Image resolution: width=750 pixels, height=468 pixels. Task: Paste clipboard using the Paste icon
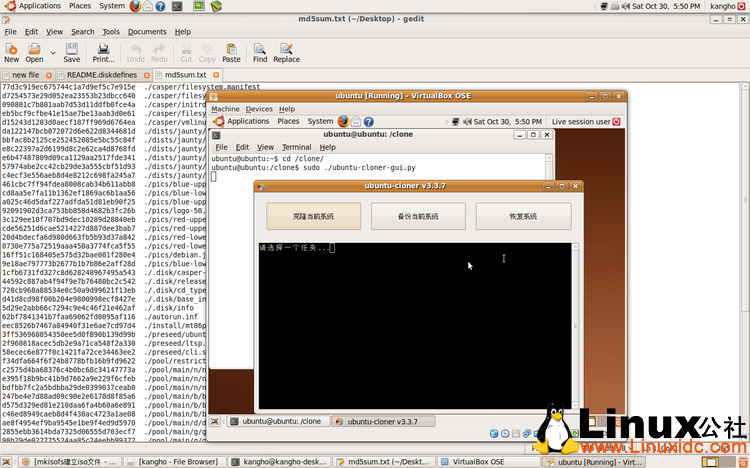pyautogui.click(x=232, y=53)
